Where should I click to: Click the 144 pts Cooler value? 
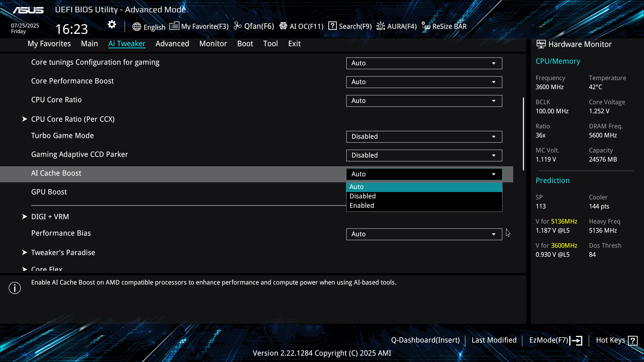pyautogui.click(x=599, y=206)
